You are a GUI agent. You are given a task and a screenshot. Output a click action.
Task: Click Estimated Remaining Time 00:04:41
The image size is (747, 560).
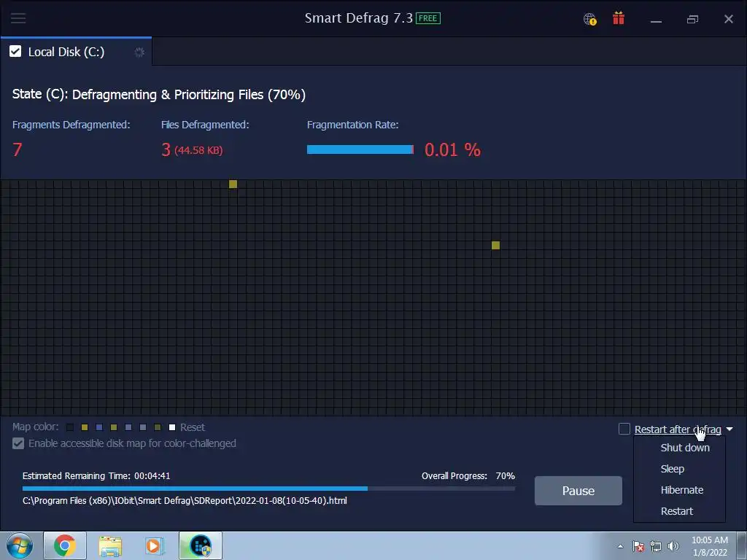tap(96, 475)
